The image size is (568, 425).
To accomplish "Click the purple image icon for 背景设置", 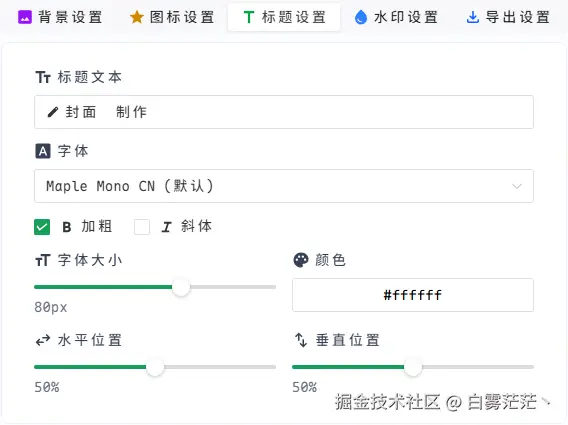I will [25, 17].
